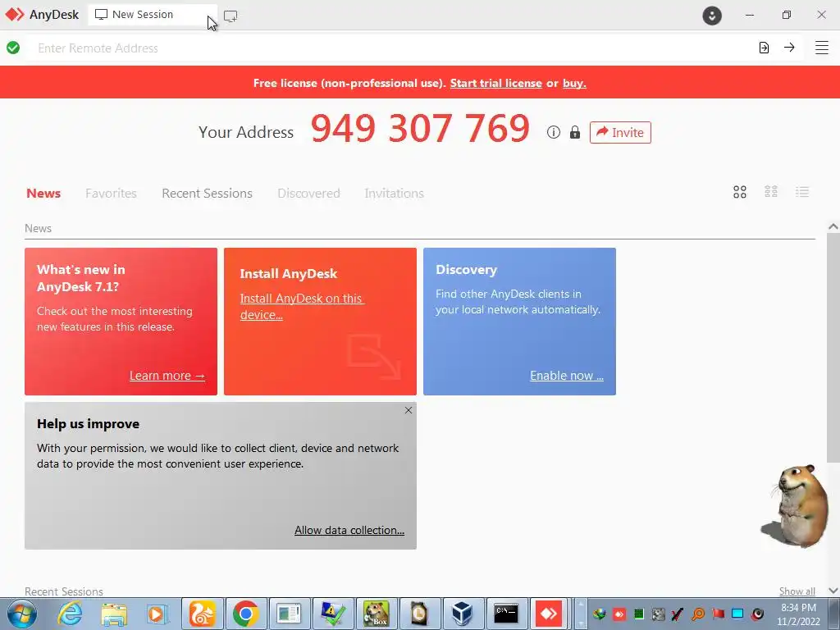
Task: Select the small tiles view icon
Action: (771, 192)
